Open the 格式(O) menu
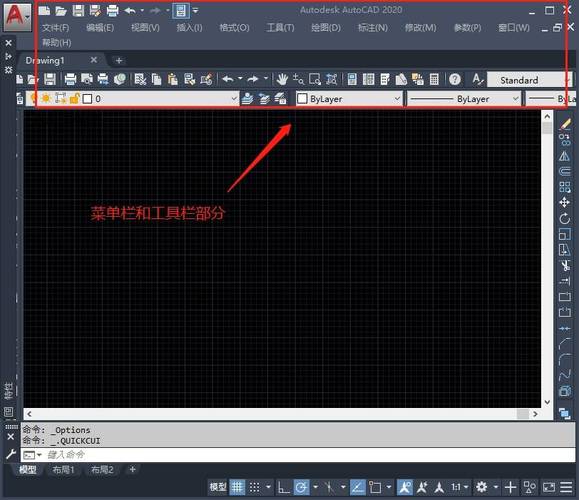This screenshot has width=579, height=500. 234,28
